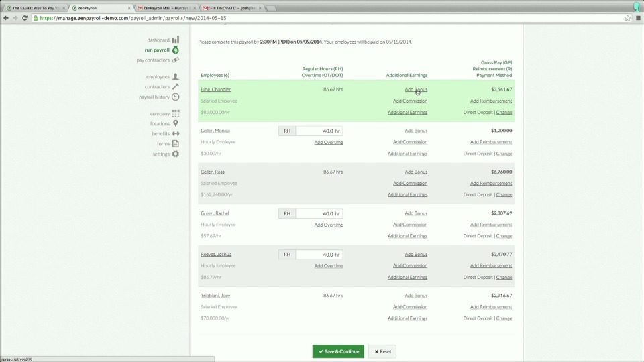Add Bonus for Geller, Ross
This screenshot has height=362, width=644.
416,172
